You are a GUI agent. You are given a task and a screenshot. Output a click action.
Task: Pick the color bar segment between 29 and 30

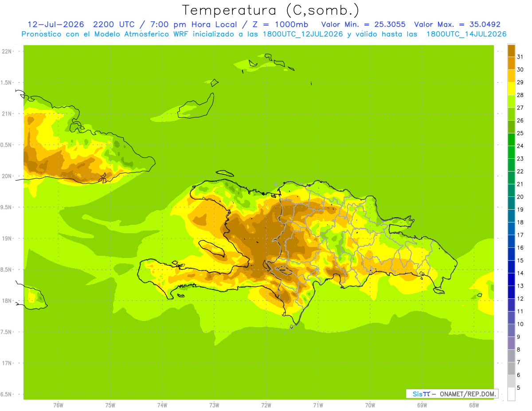(511, 76)
